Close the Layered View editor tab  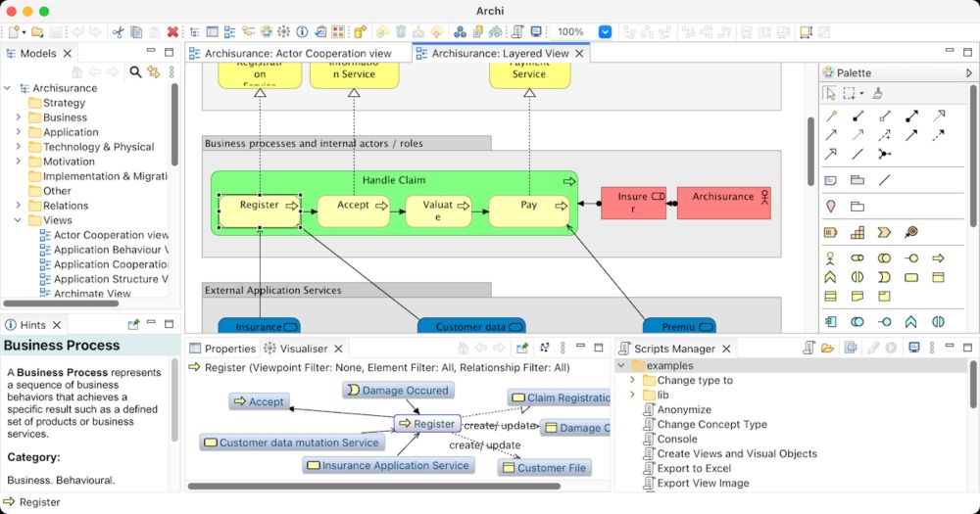579,54
